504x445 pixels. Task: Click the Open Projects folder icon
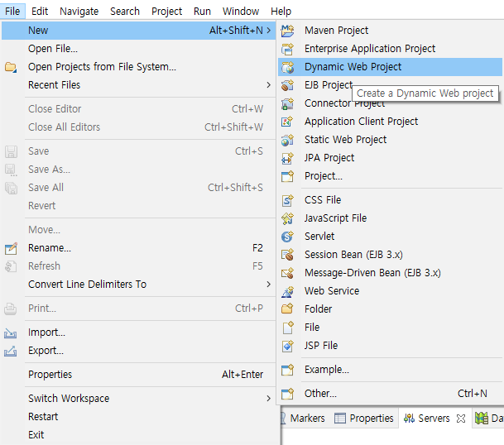click(x=11, y=67)
